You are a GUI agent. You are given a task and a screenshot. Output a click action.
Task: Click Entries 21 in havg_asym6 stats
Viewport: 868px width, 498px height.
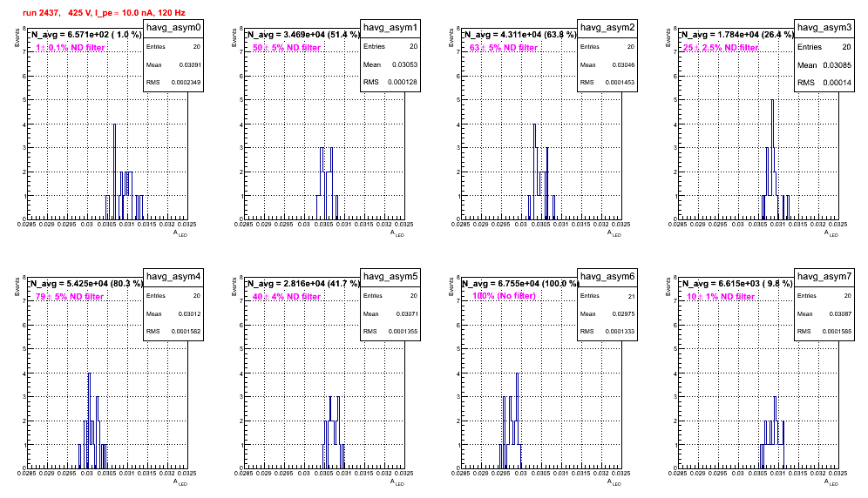pos(607,296)
